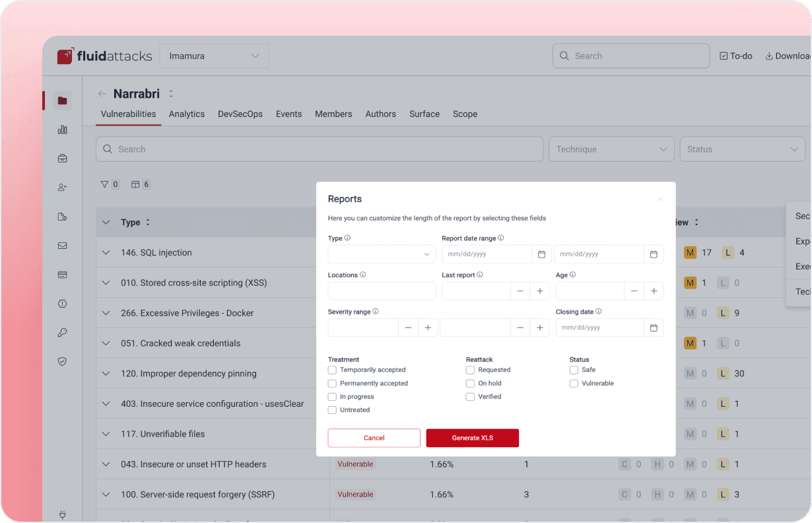Click the Fluid Attacks logo

click(x=104, y=56)
